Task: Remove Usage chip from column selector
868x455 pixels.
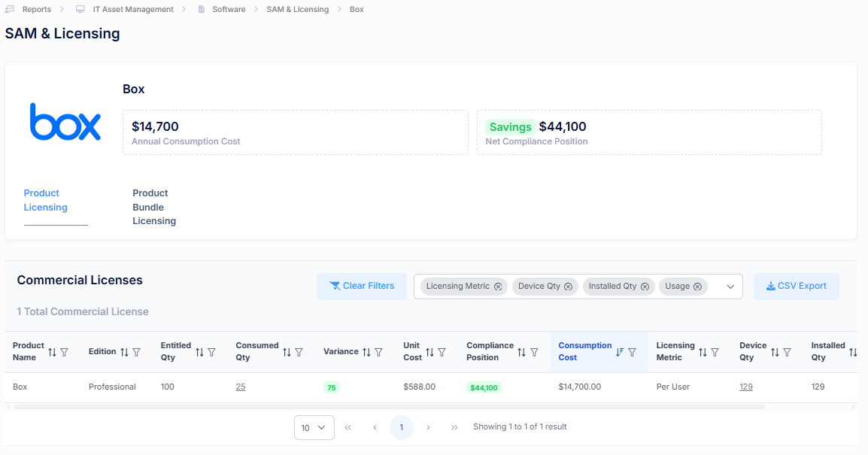Action: tap(697, 287)
